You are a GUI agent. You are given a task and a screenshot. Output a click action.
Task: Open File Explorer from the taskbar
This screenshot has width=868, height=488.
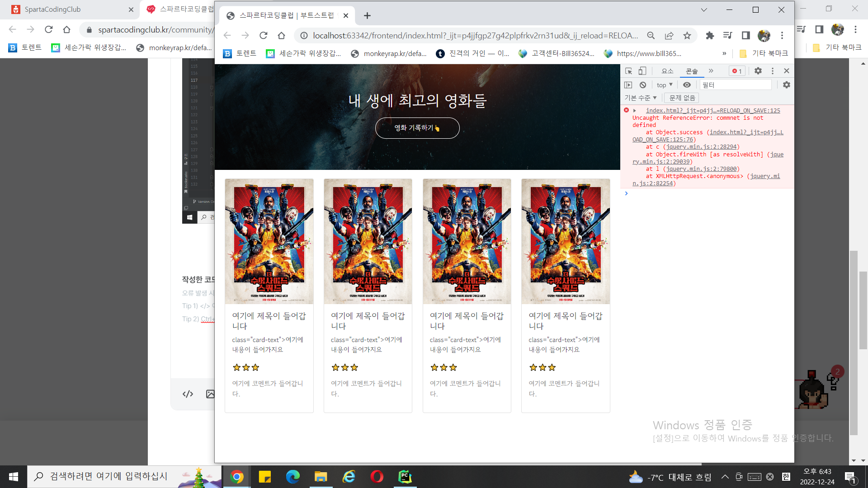[x=321, y=477]
